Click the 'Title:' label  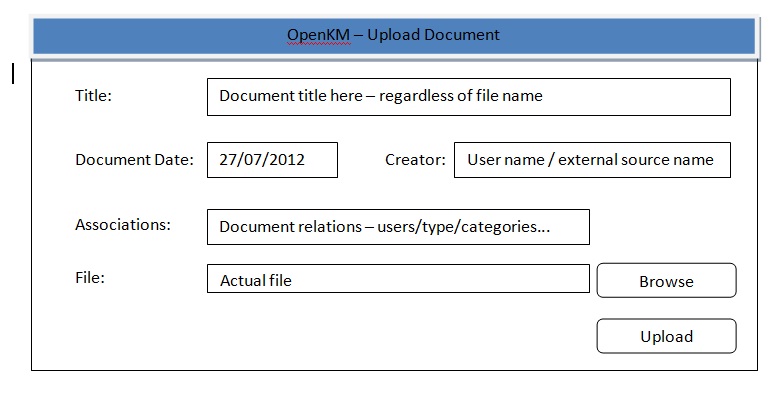point(94,95)
